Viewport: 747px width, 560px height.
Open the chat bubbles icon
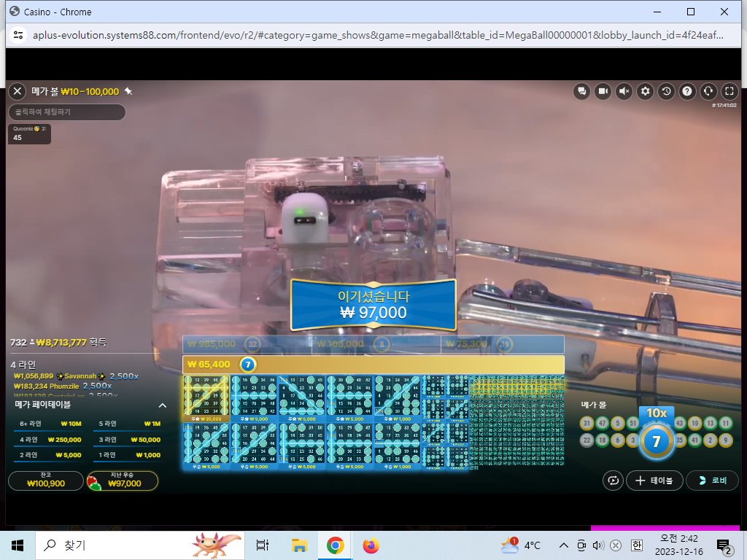(581, 91)
